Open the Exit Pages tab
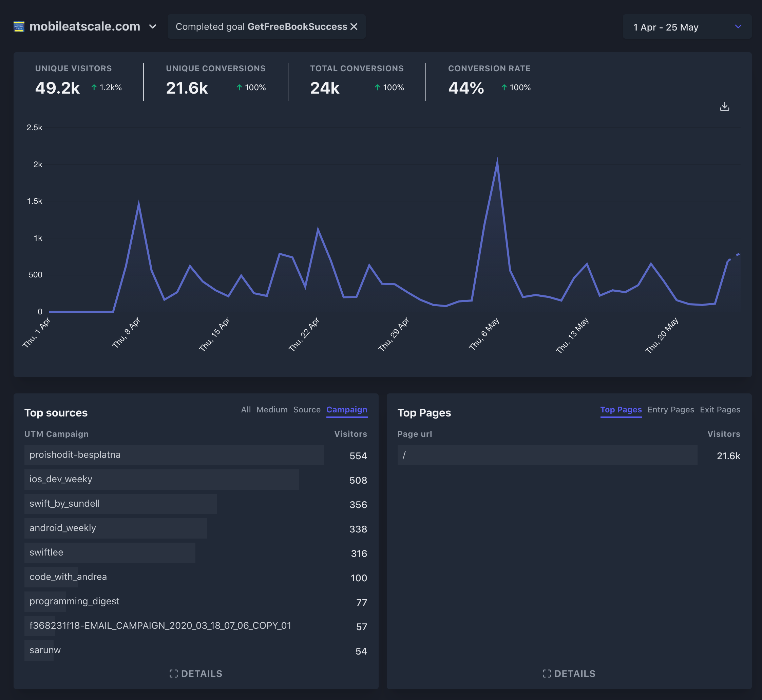The width and height of the screenshot is (762, 700). pos(720,409)
